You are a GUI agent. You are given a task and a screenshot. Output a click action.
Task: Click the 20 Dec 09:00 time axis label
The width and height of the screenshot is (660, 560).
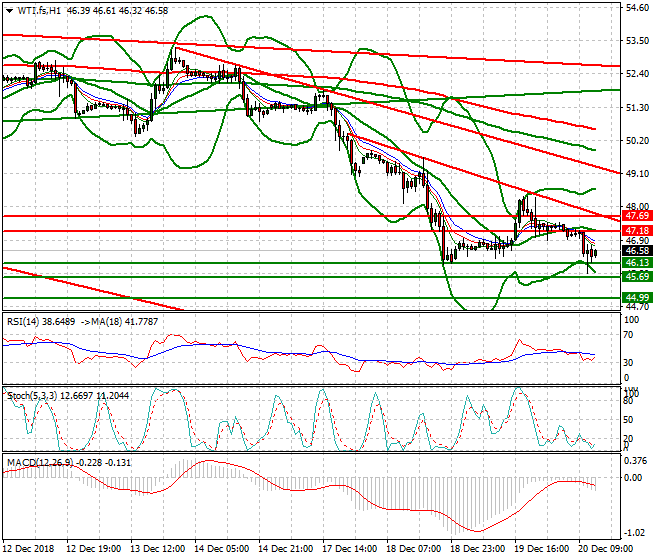click(606, 549)
